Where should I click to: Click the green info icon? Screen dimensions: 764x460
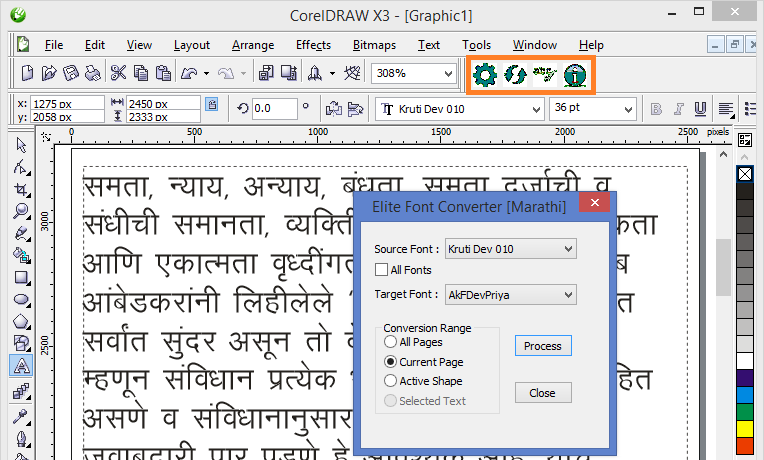click(x=575, y=75)
